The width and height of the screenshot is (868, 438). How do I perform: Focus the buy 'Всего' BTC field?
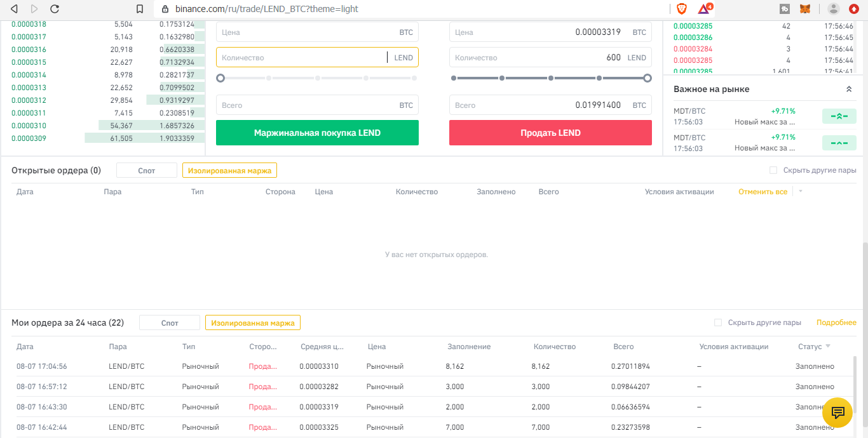[317, 105]
